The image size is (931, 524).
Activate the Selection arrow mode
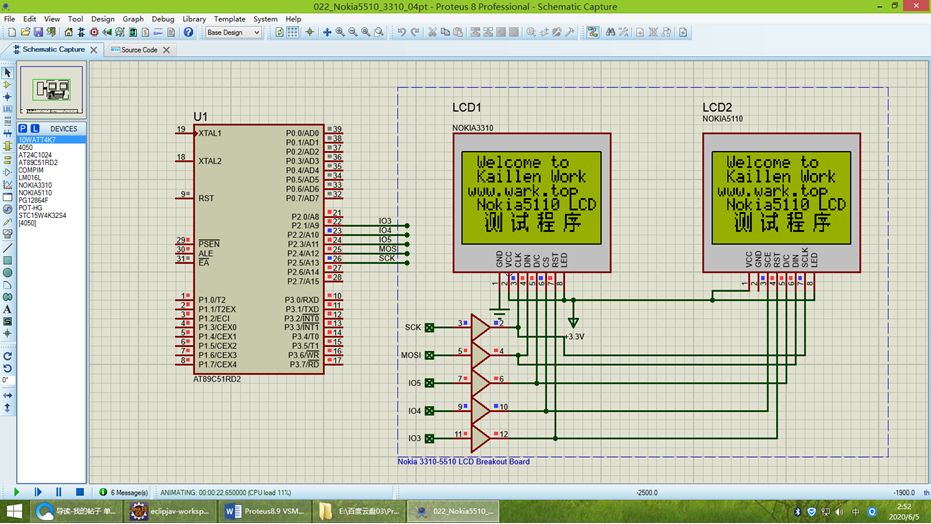[7, 72]
